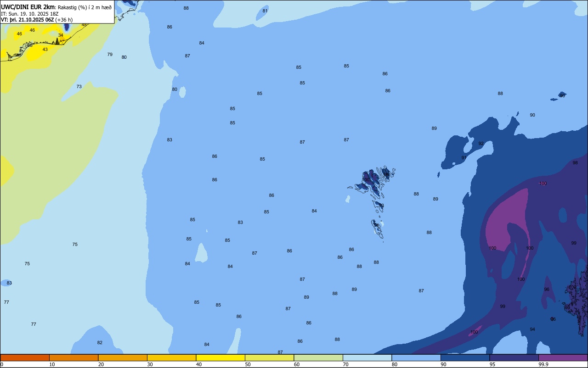Click the 80–90% medium blue legend swatch
The image size is (588, 368).
coord(416,357)
